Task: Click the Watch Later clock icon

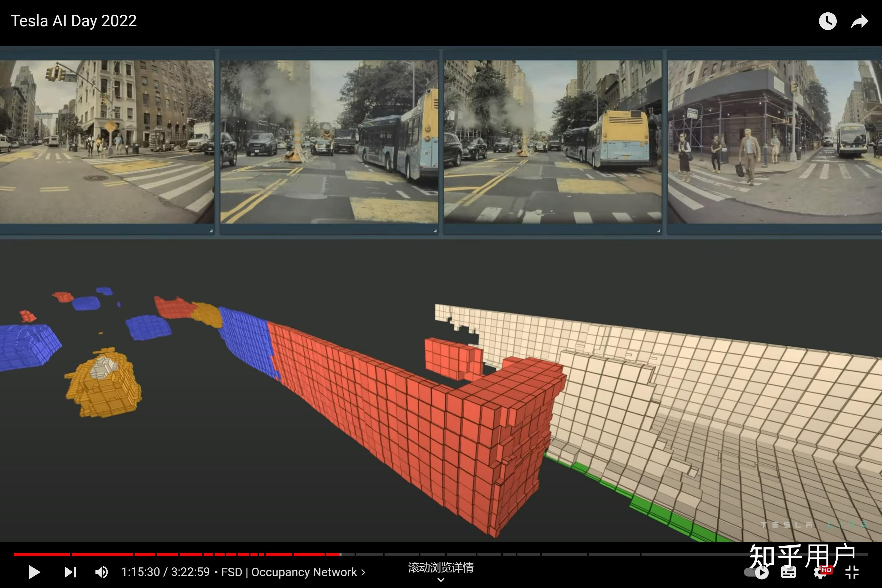Action: [x=827, y=21]
